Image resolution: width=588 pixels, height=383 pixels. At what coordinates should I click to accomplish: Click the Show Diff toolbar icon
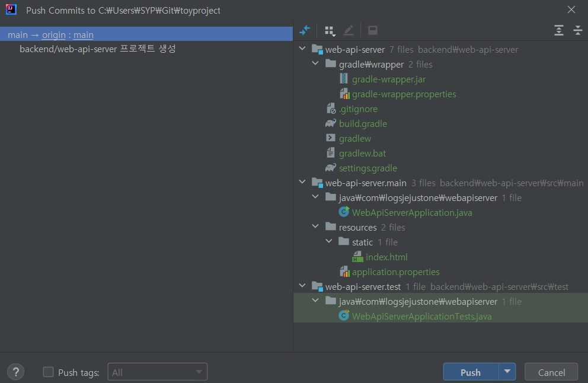click(305, 30)
